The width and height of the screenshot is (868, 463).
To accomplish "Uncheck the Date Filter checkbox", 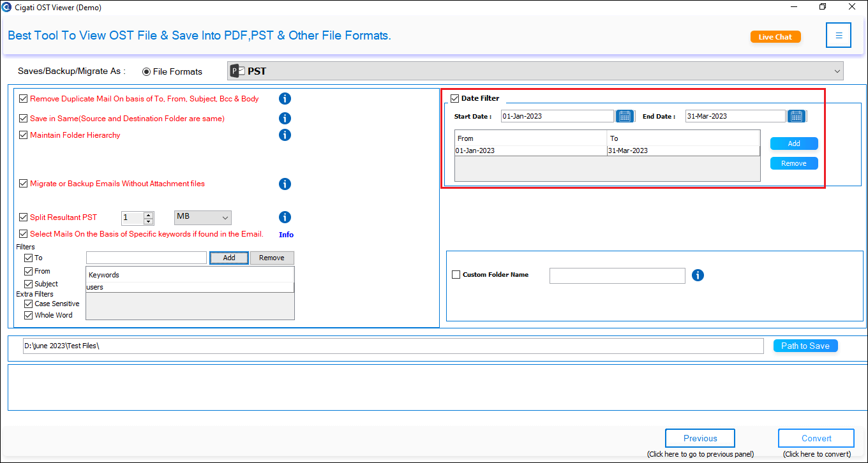I will 454,98.
